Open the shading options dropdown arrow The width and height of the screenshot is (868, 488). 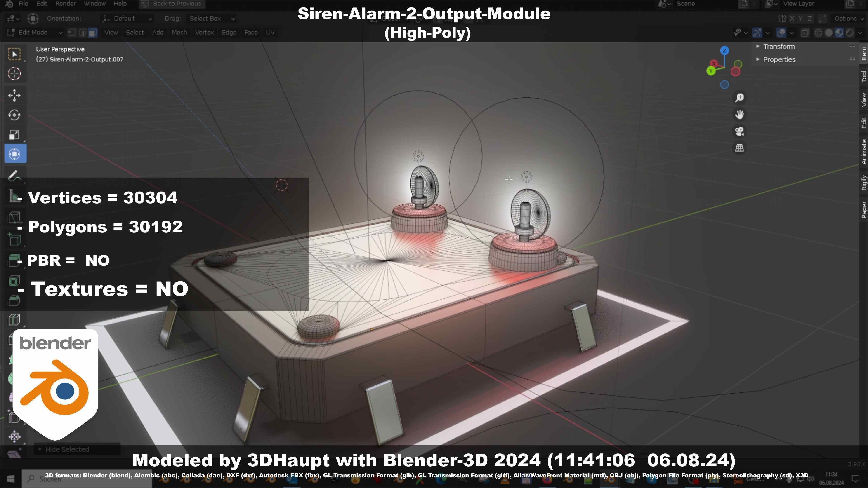[860, 33]
